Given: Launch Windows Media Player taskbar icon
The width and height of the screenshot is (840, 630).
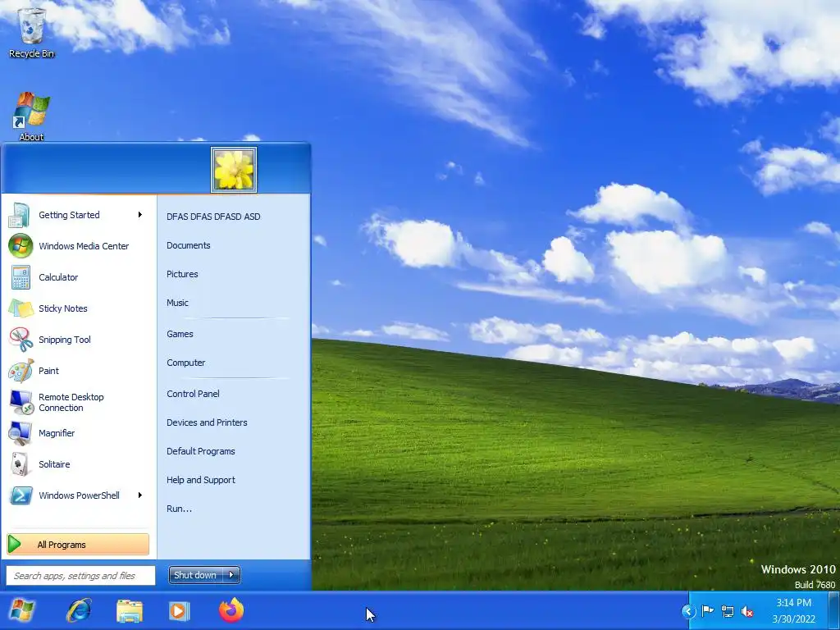Looking at the screenshot, I should tap(180, 610).
